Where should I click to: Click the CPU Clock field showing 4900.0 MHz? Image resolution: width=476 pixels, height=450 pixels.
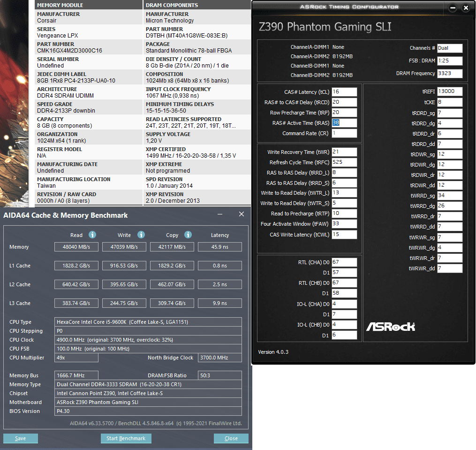point(148,340)
